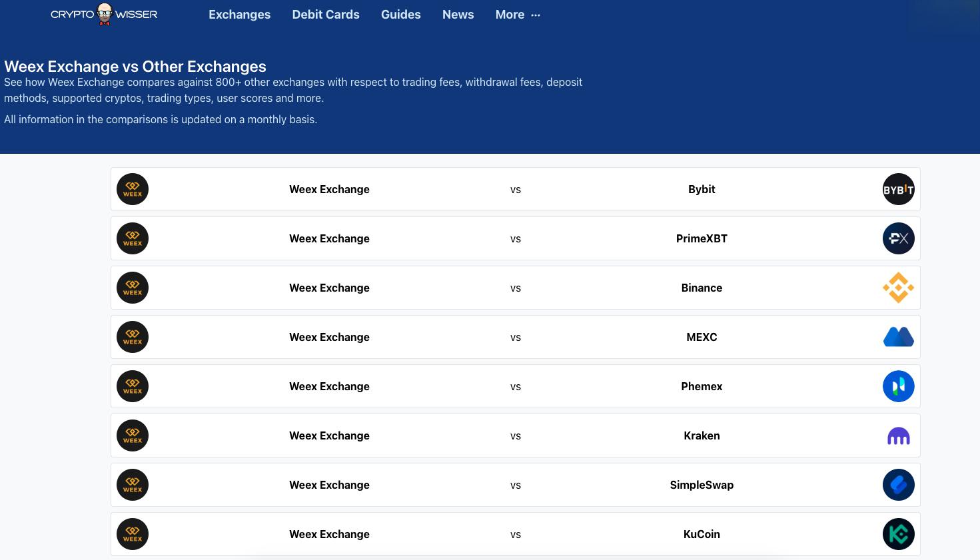
Task: Click the Weex logo in the Binance row
Action: (x=133, y=288)
